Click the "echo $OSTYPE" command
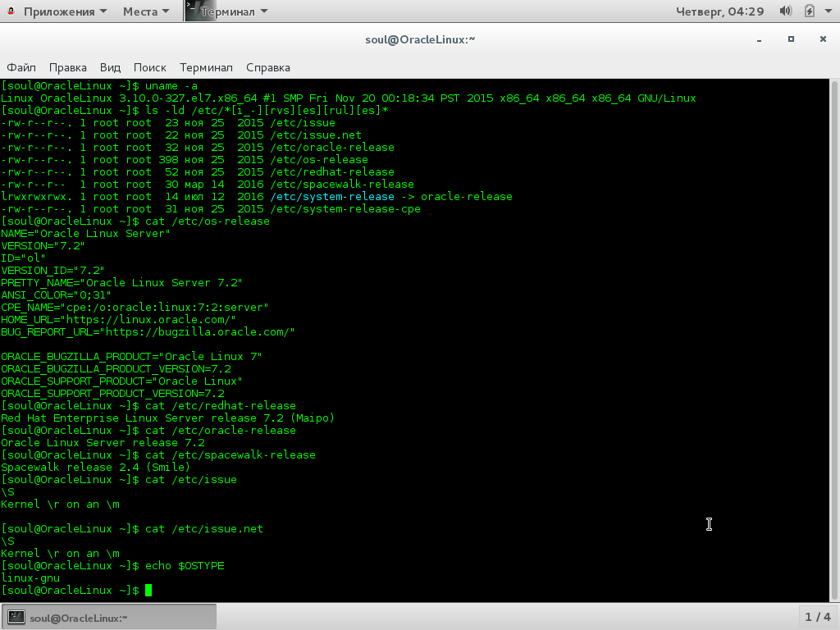The image size is (840, 630). (x=185, y=566)
